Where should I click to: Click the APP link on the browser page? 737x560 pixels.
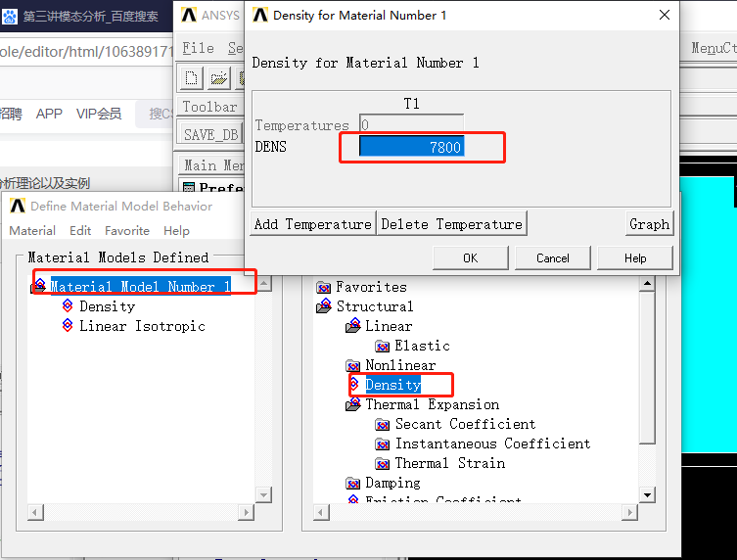click(49, 114)
